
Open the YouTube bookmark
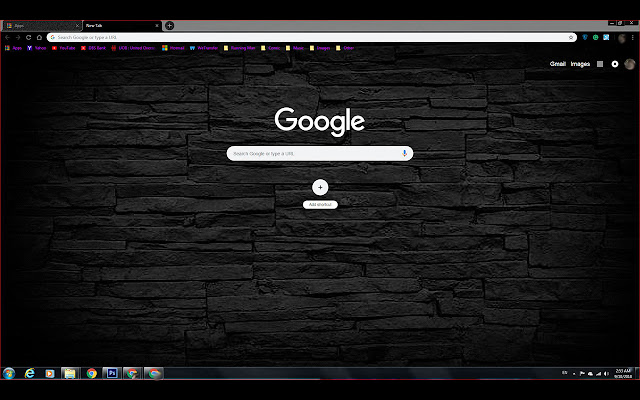(x=64, y=48)
